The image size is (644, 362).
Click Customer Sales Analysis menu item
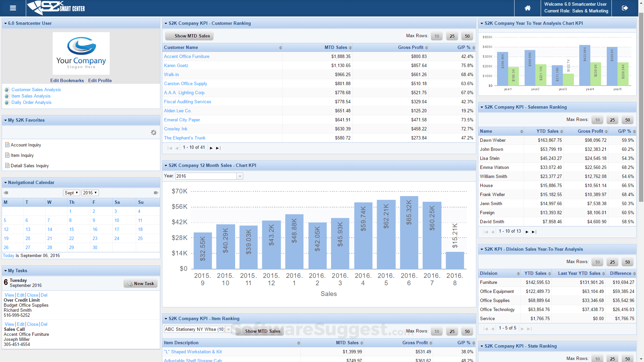36,89
